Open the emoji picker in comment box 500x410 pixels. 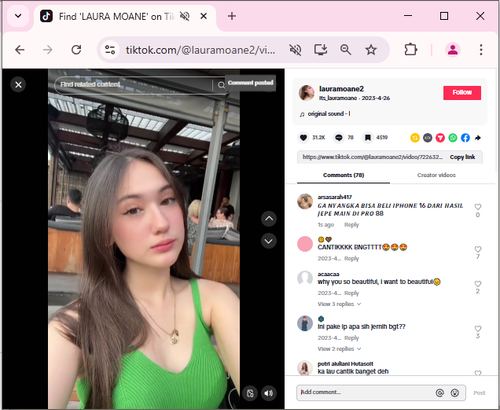[x=455, y=393]
